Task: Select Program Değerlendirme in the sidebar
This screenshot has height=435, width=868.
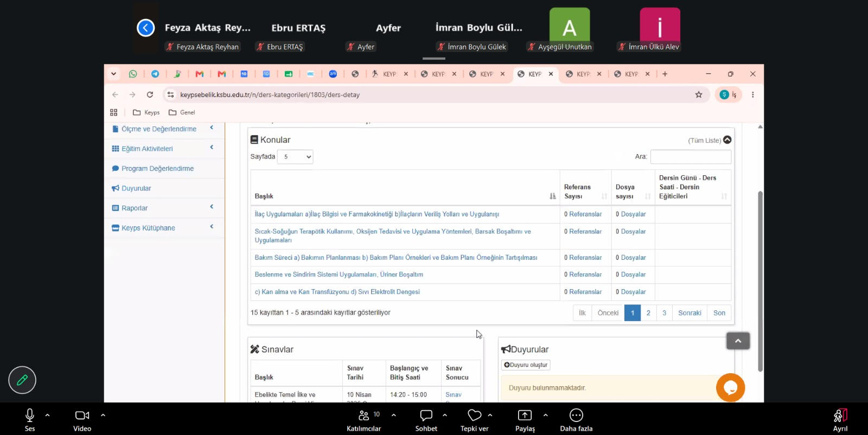Action: click(x=157, y=169)
